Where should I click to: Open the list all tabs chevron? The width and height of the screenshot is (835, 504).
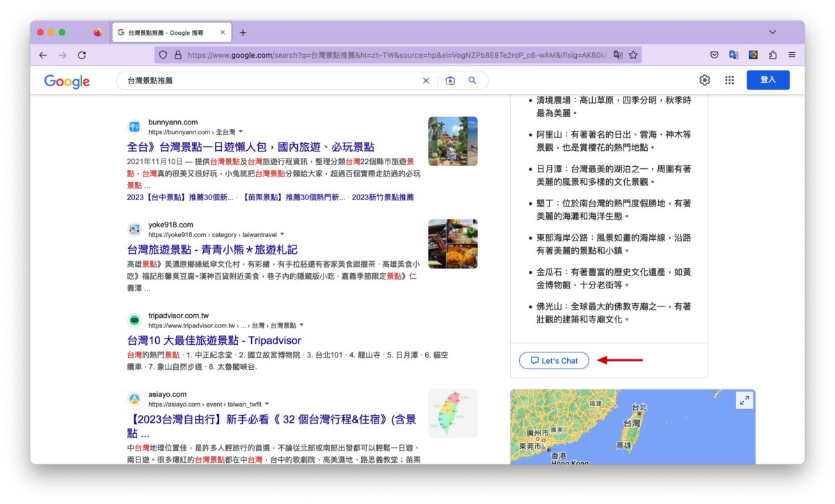772,32
